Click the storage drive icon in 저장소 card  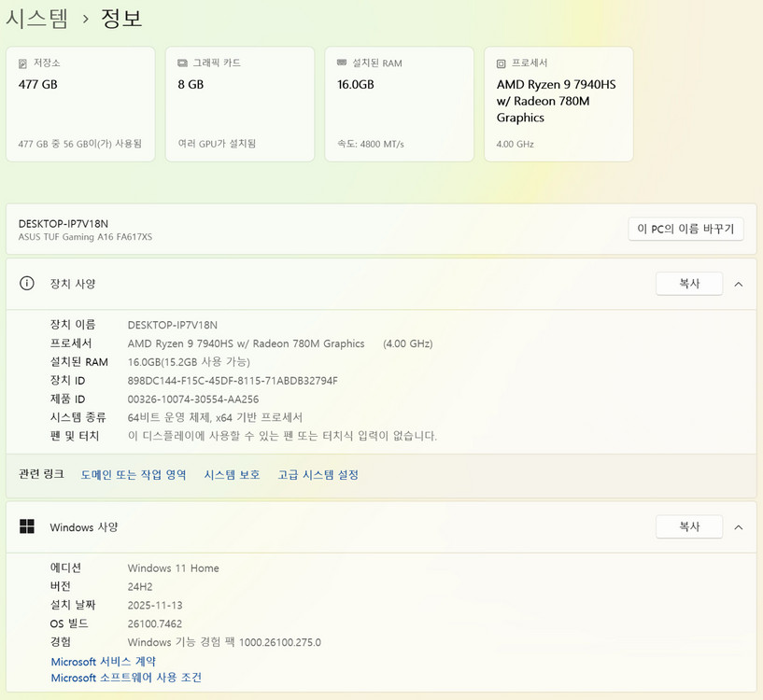click(x=23, y=63)
